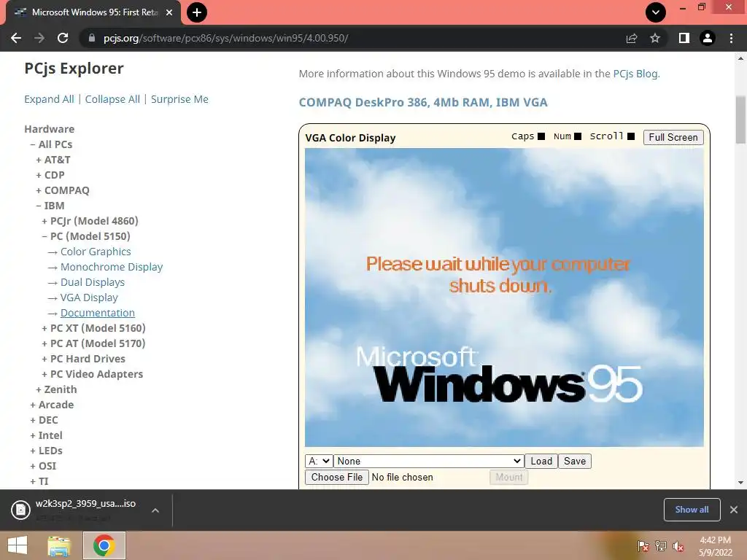The width and height of the screenshot is (747, 560).
Task: Open Dual Displays link
Action: coord(93,282)
